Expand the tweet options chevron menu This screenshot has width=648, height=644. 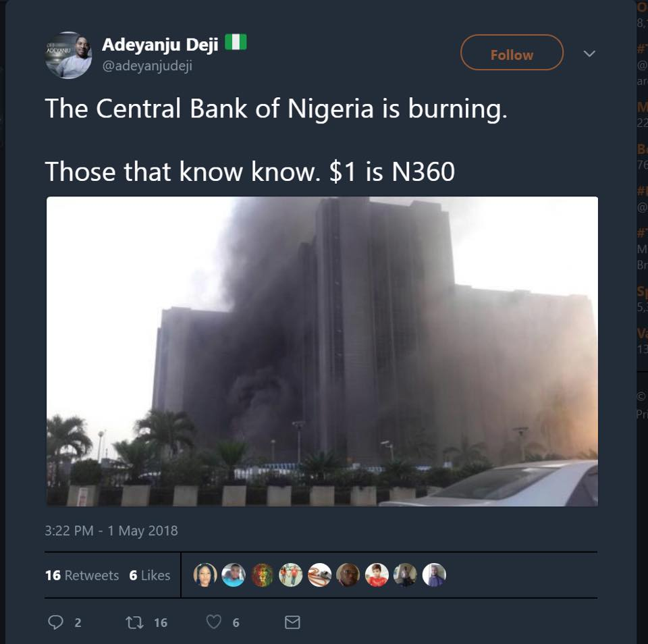(589, 53)
